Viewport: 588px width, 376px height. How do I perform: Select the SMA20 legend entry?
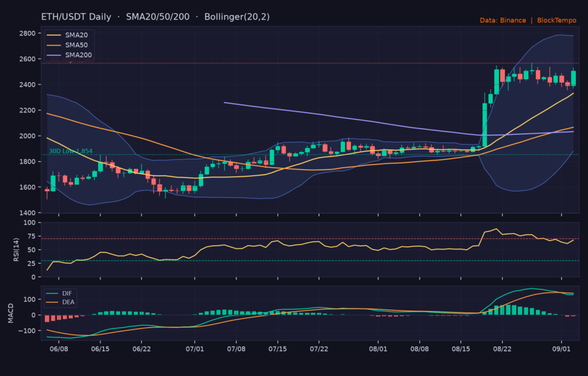click(67, 35)
